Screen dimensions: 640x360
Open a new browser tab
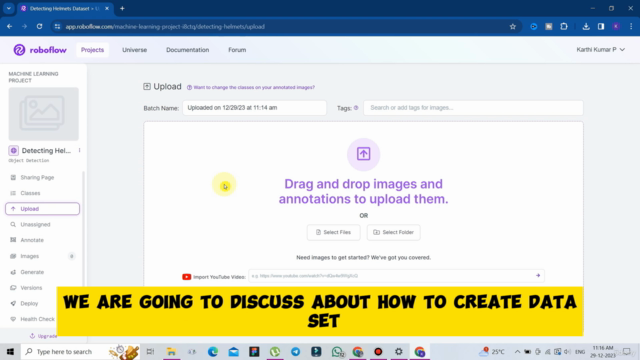(x=122, y=8)
